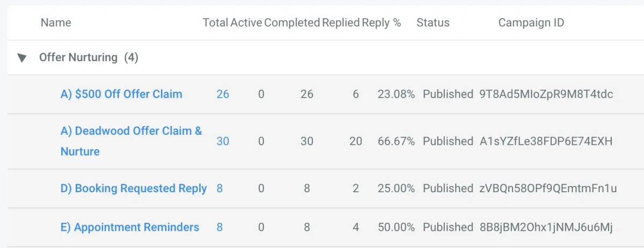644x248 pixels.
Task: Select campaign ID A1sYZfLe38FDP6E74EXH
Action: click(x=546, y=141)
